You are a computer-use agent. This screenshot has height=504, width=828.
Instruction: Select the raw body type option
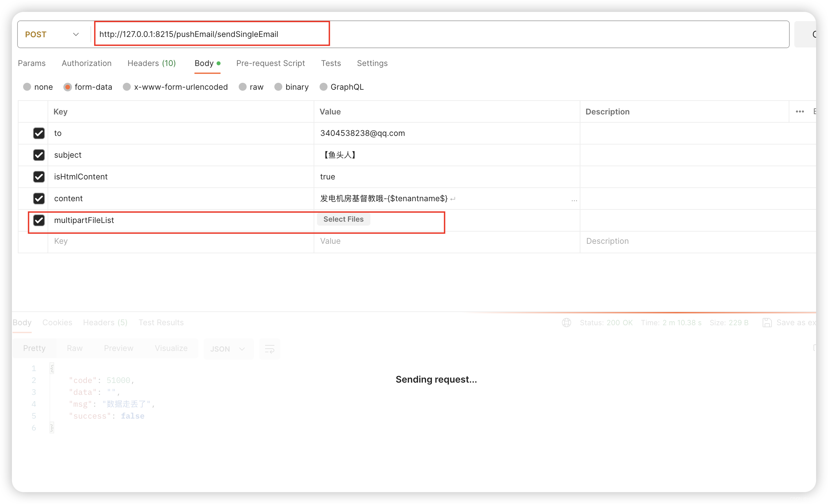[x=243, y=87]
